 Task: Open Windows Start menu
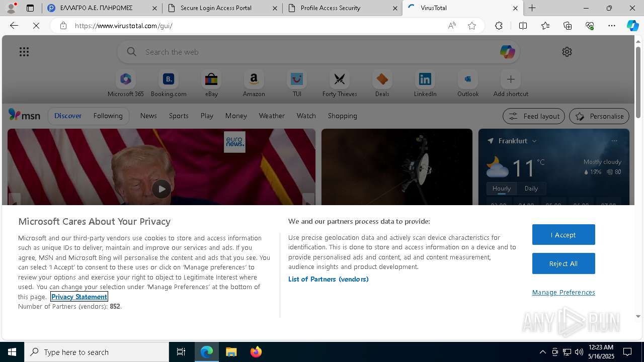[x=12, y=352]
